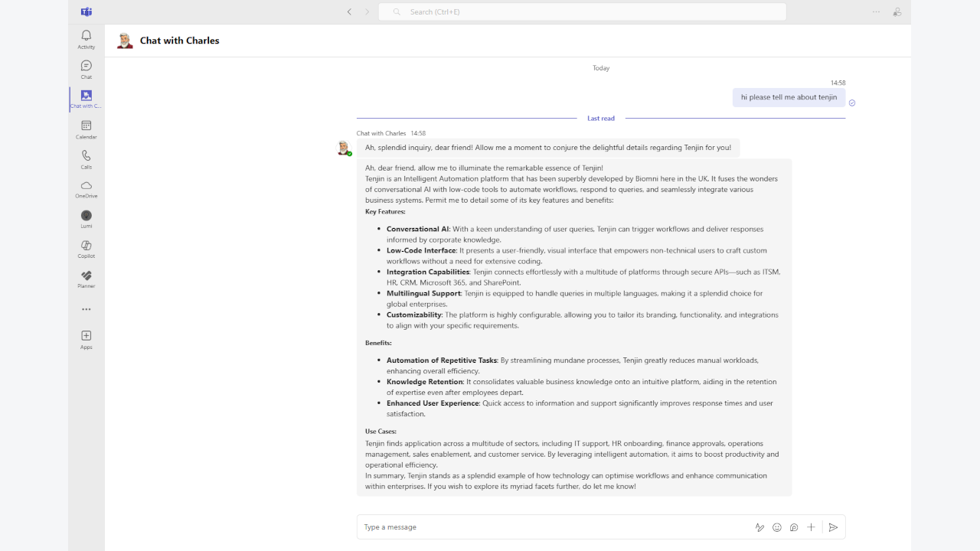Viewport: 980px width, 551px height.
Task: Open the plus actions menu in compose
Action: click(811, 527)
